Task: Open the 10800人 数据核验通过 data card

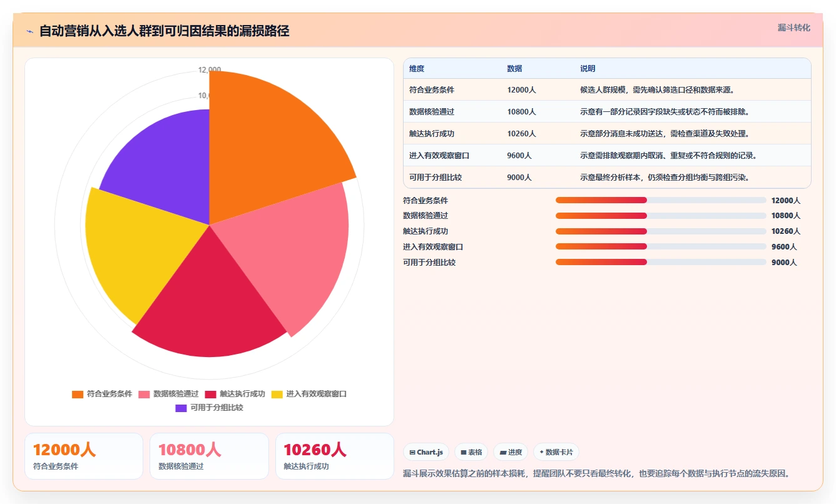Action: tap(209, 456)
